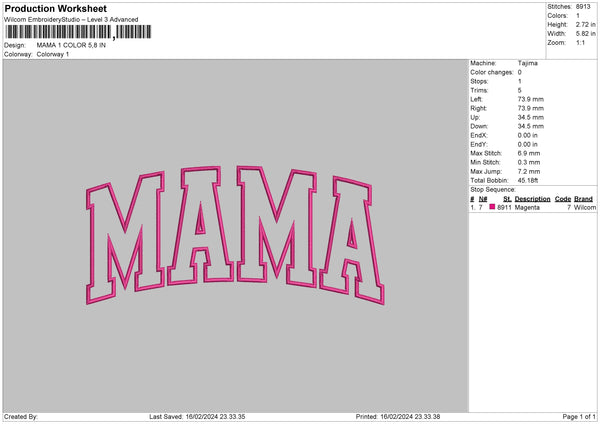Click the 'St.' column header

coord(507,199)
